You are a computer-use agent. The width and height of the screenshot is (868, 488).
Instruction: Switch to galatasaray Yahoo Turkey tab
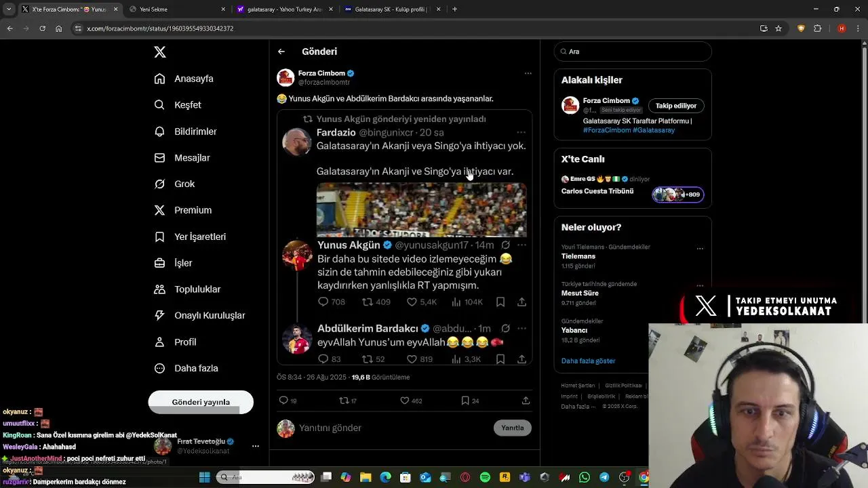pyautogui.click(x=284, y=9)
